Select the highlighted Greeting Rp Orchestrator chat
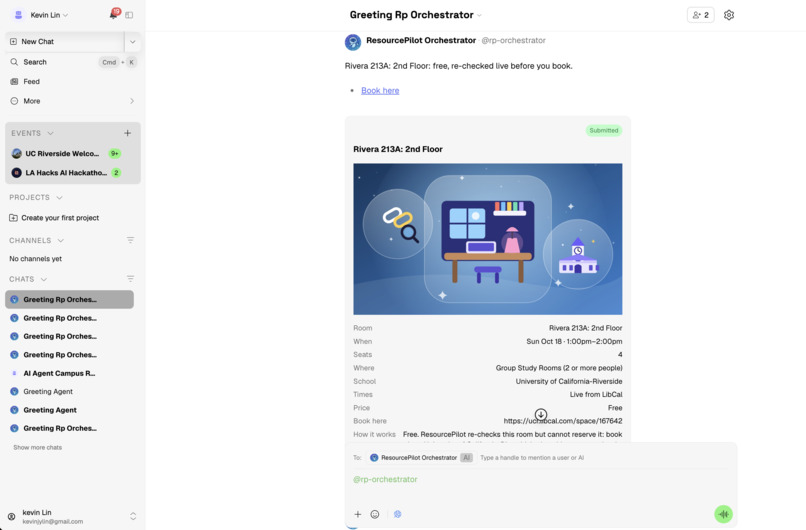Screen dimensions: 806x530 69,300
